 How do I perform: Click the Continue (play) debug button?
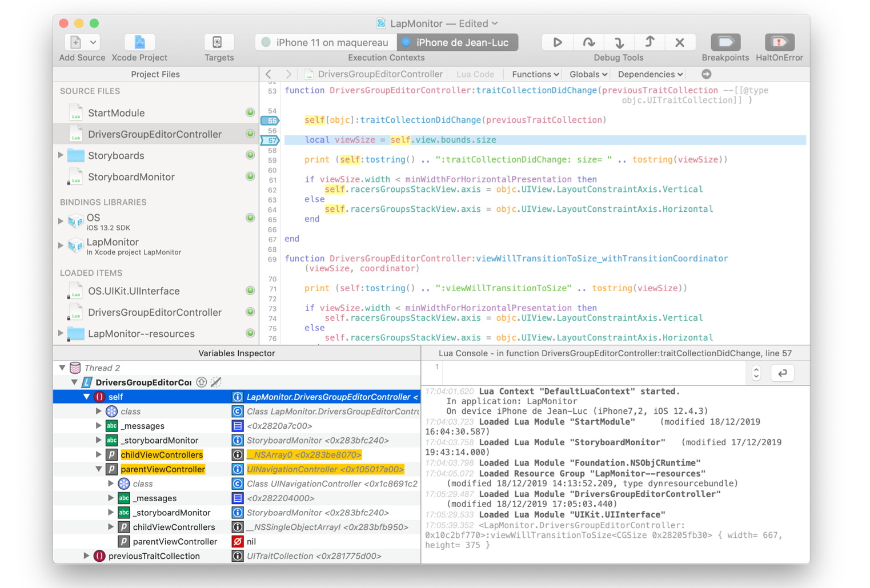click(558, 42)
